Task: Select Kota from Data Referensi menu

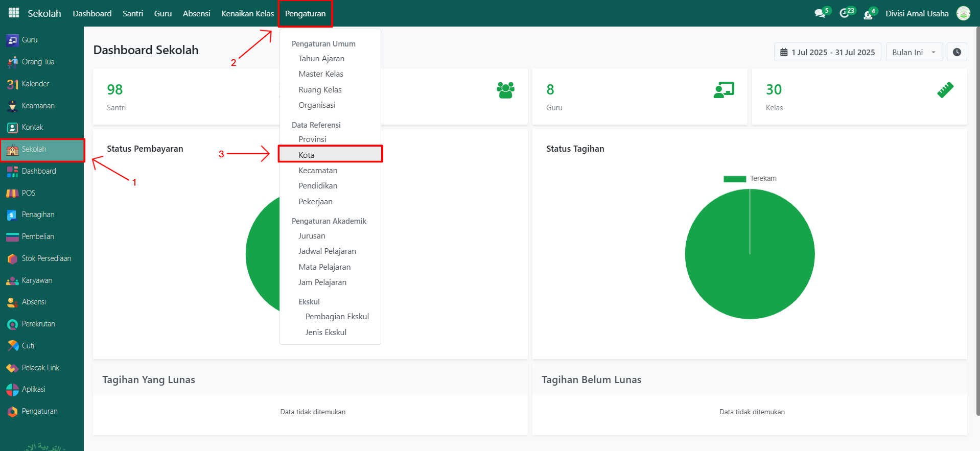Action: click(307, 155)
